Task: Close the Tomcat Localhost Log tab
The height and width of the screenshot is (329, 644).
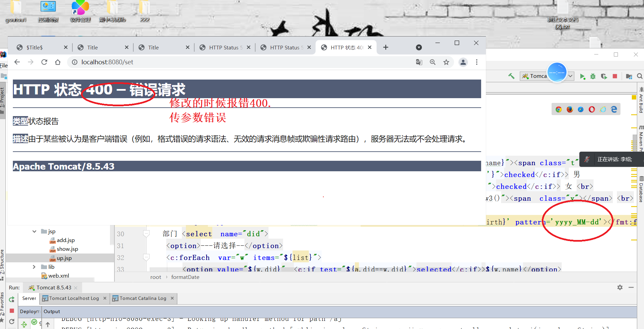Action: [105, 298]
